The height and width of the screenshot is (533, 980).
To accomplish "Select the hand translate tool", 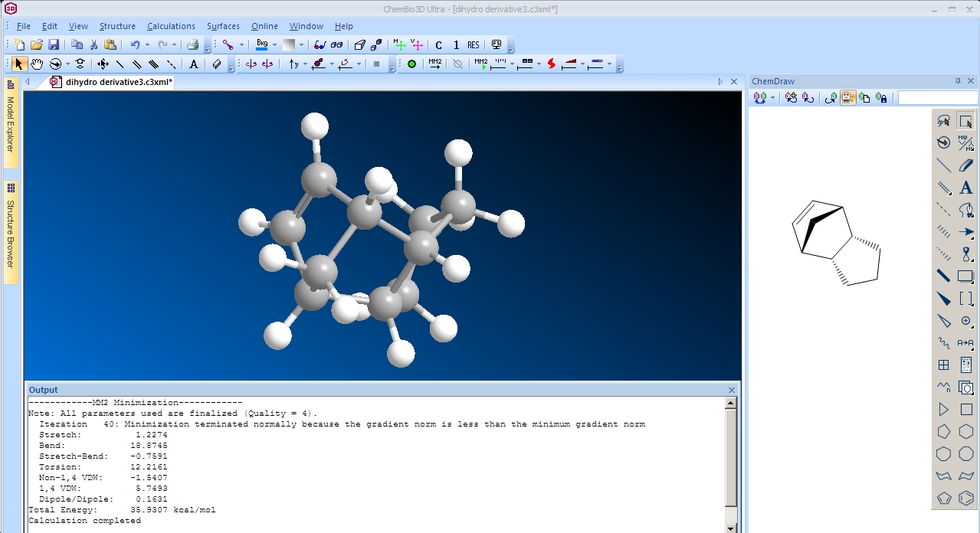I will (37, 64).
